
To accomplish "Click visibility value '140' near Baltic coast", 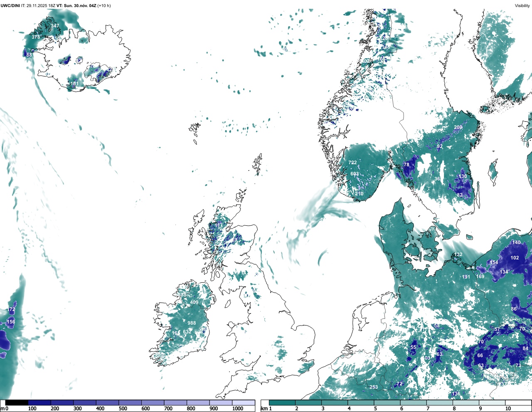I will [x=516, y=242].
